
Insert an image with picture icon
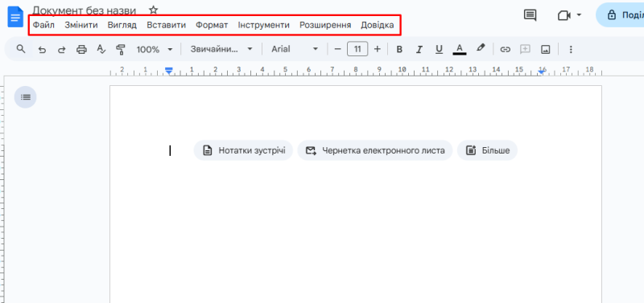546,50
